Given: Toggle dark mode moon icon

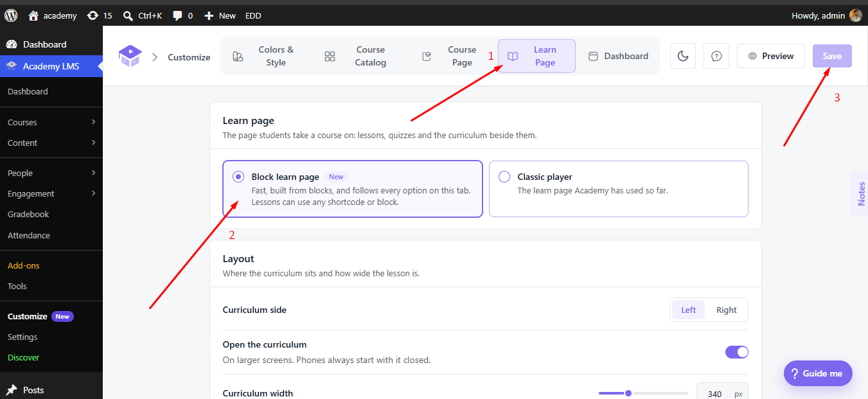Looking at the screenshot, I should 683,56.
